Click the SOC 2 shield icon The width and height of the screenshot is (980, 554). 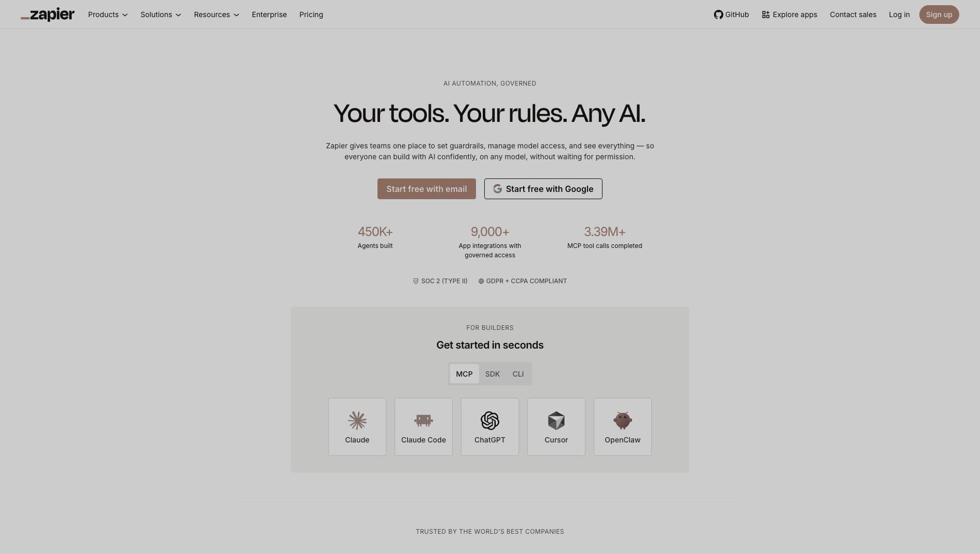tap(416, 281)
